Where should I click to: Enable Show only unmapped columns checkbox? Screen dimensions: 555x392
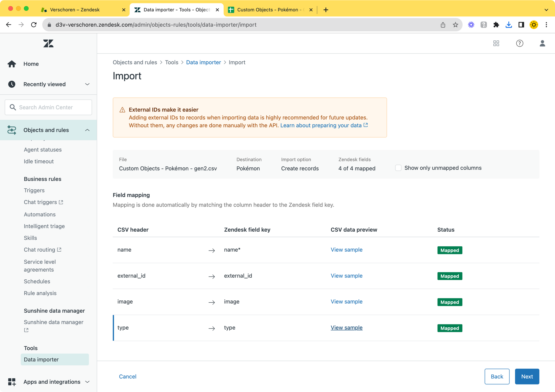coord(398,168)
